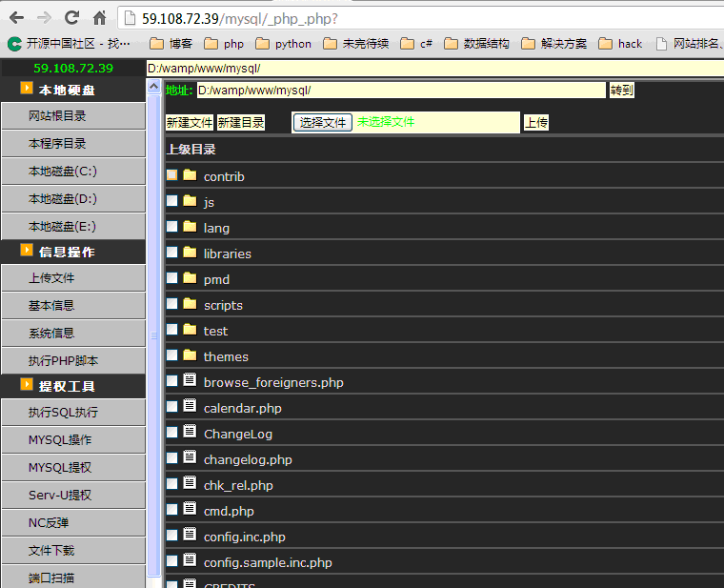Open the 网站排名 bookmark
This screenshot has height=588, width=724.
689,44
